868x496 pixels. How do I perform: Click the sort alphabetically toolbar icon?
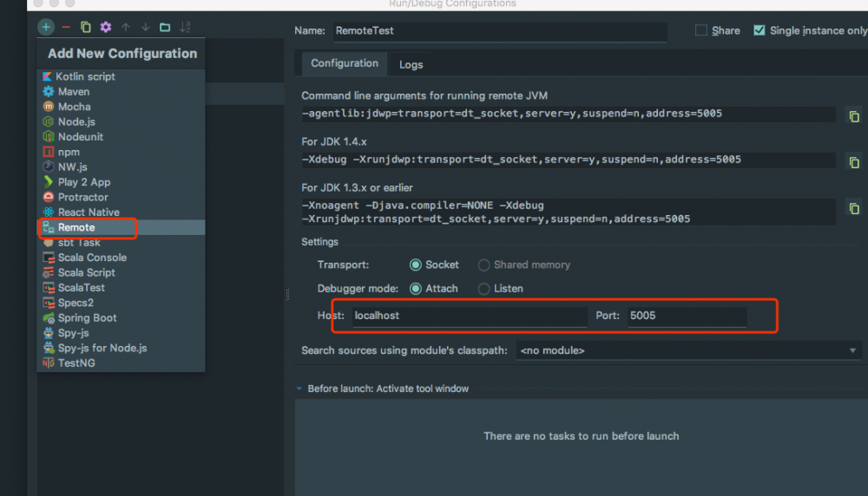185,28
